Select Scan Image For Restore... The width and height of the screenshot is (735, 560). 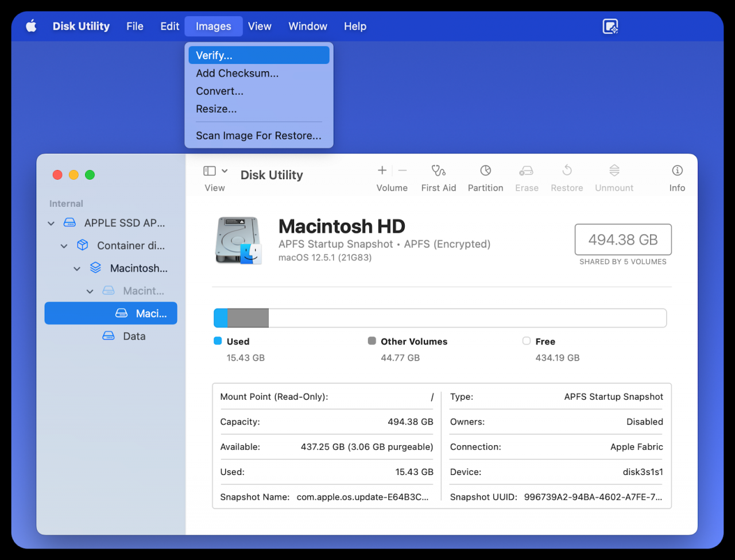[258, 136]
